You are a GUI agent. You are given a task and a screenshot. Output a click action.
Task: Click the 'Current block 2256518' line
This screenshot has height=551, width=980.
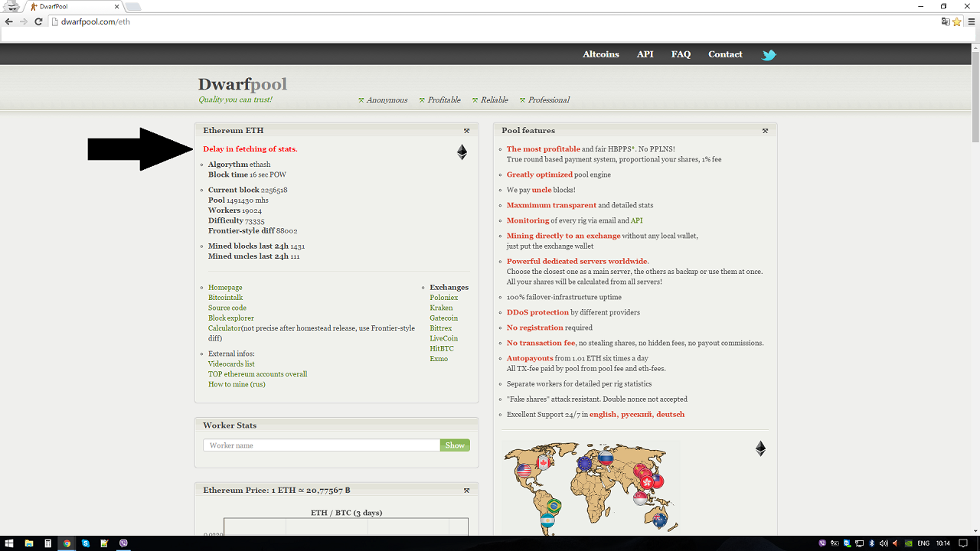click(248, 190)
